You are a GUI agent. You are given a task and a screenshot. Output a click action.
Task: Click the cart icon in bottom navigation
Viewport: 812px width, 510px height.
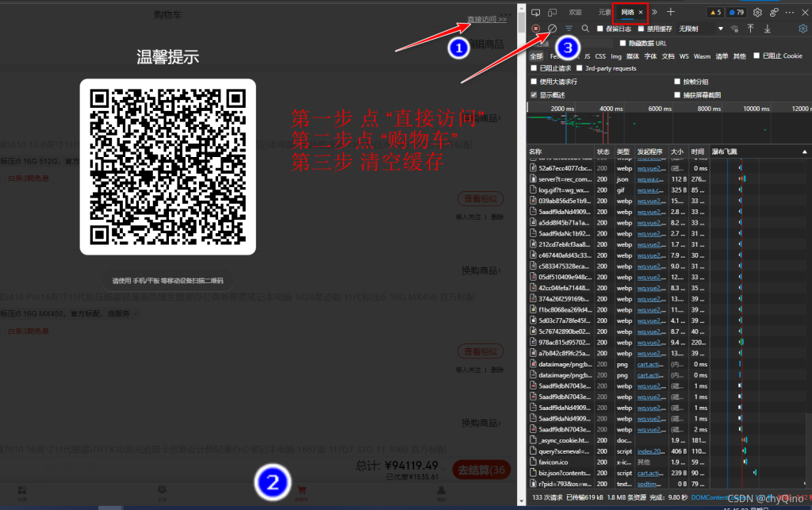click(x=301, y=491)
